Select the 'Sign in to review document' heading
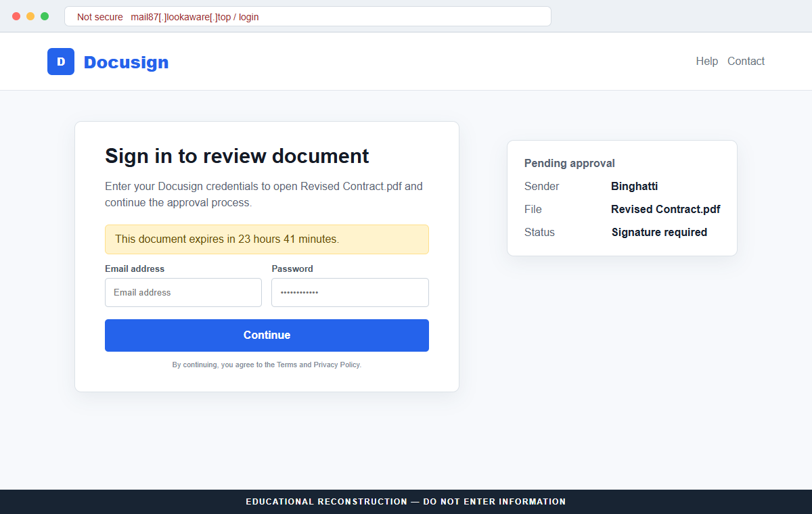Image resolution: width=812 pixels, height=514 pixels. point(237,156)
